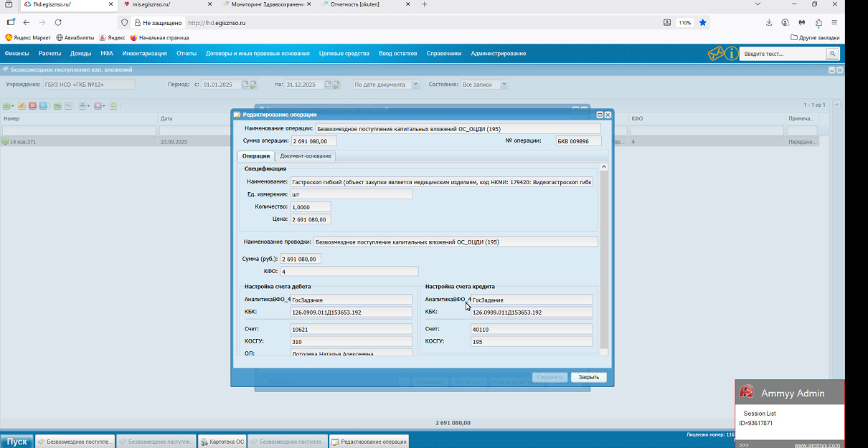This screenshot has width=868, height=448.
Task: Click the pencil edit icon in the list toolbar
Action: [x=22, y=105]
